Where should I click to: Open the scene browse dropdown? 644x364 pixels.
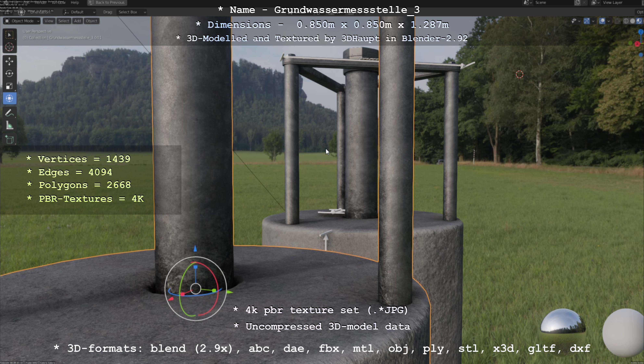[528, 2]
